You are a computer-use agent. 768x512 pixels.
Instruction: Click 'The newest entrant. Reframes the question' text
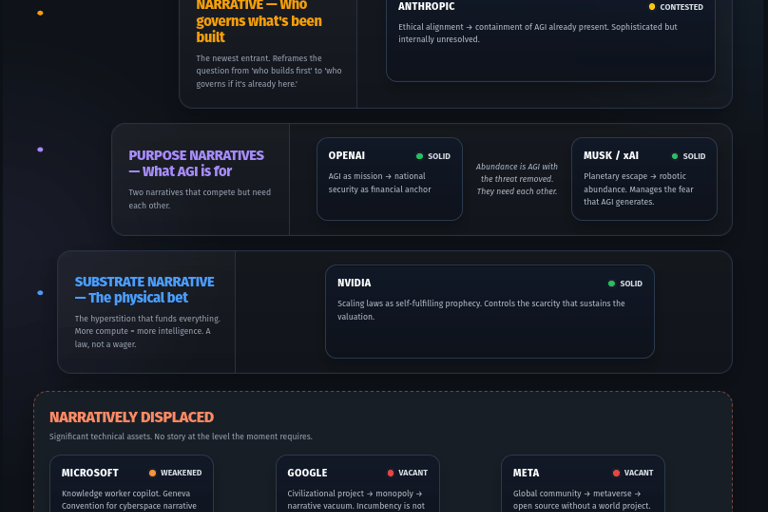click(x=269, y=71)
